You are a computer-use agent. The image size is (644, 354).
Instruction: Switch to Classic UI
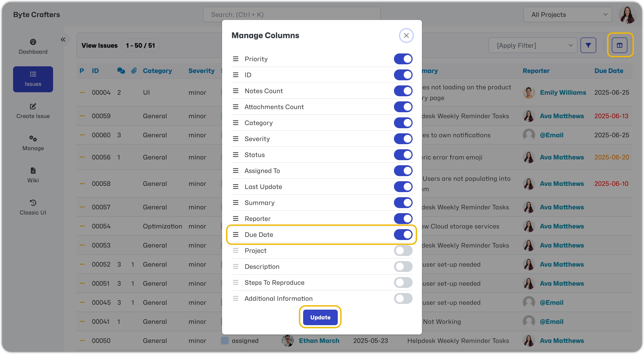[x=33, y=207]
